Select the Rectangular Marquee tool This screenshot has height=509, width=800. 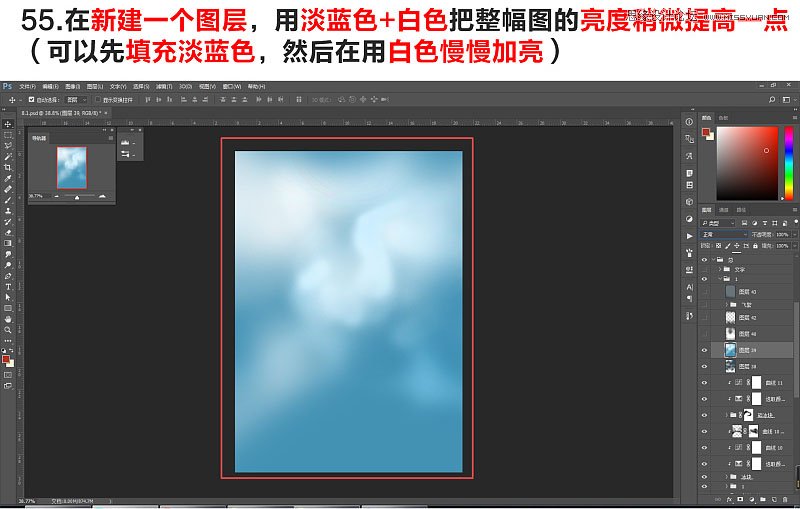(8, 135)
